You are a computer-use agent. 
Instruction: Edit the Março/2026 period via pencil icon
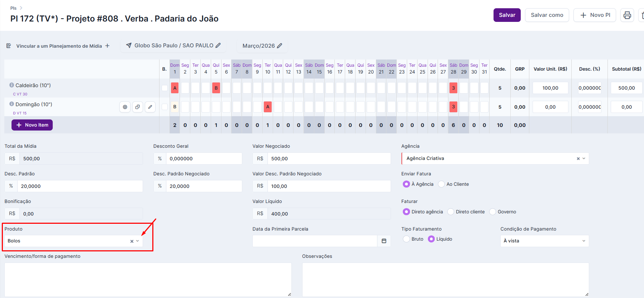pyautogui.click(x=280, y=46)
